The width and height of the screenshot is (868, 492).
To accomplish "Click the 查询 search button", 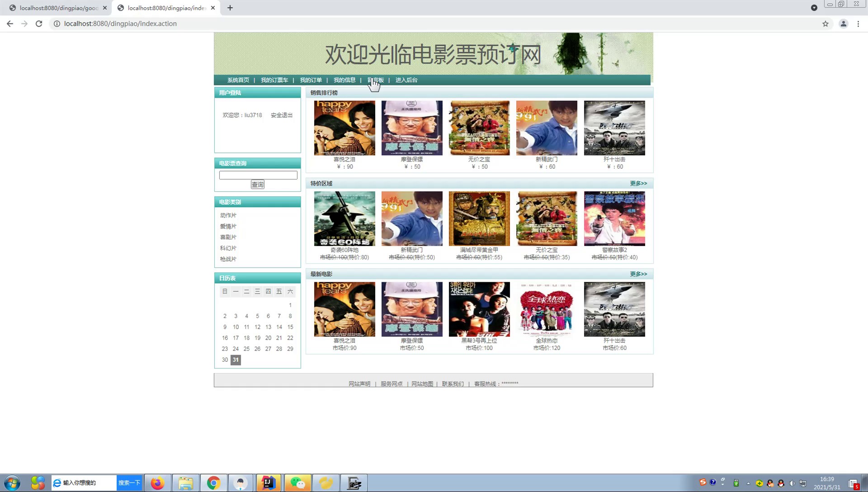I will coord(258,184).
